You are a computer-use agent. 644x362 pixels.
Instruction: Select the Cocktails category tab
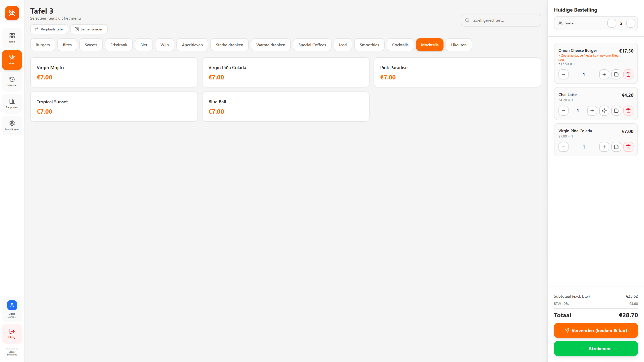[400, 45]
